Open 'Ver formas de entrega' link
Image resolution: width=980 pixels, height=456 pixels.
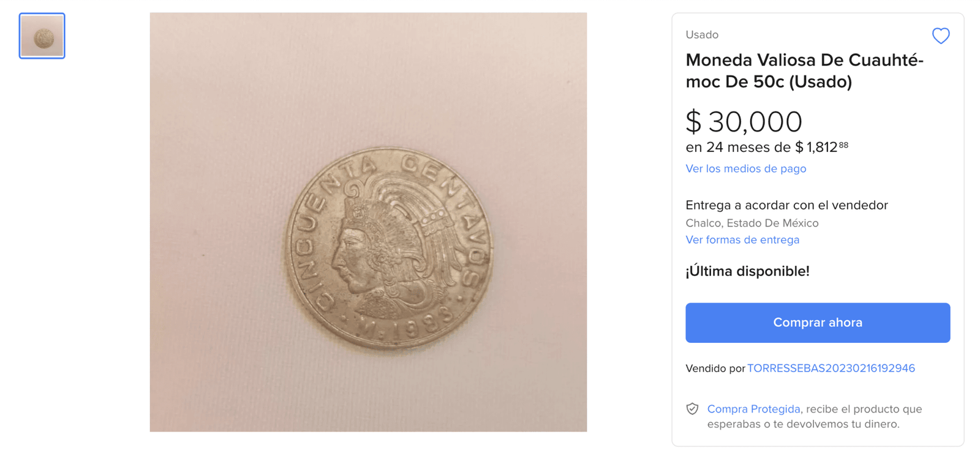(x=742, y=240)
